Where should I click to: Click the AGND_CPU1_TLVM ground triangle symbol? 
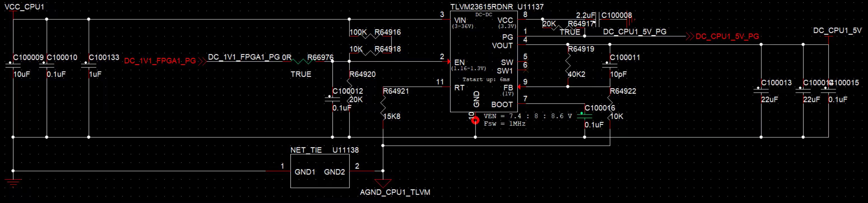coord(383,183)
